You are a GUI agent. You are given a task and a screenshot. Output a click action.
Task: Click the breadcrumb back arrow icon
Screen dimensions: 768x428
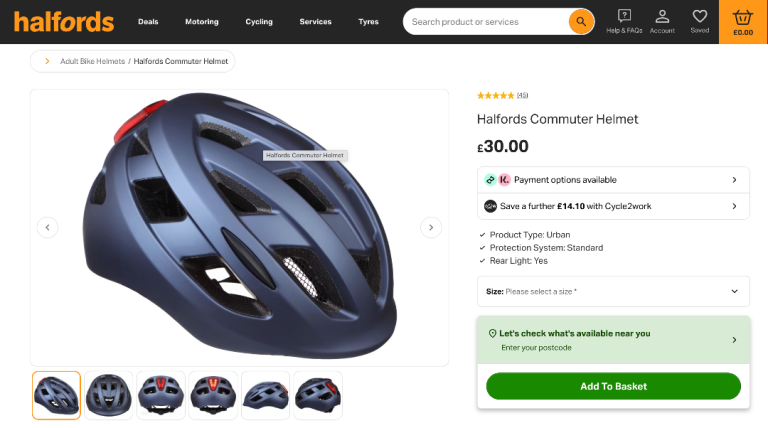point(46,61)
